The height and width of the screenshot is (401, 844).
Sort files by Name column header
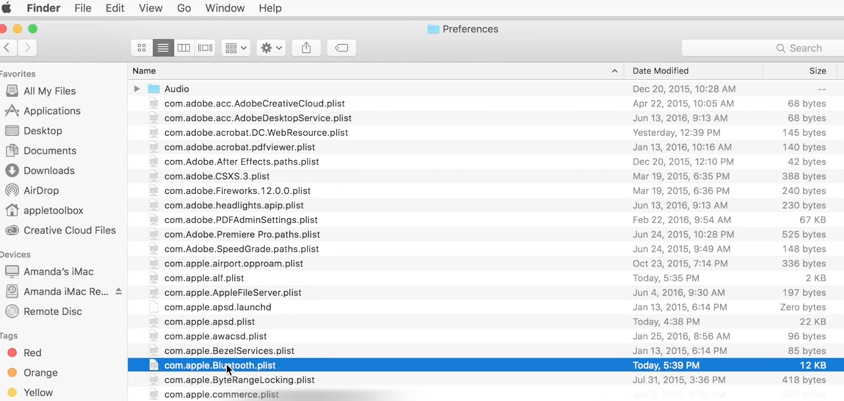(145, 71)
